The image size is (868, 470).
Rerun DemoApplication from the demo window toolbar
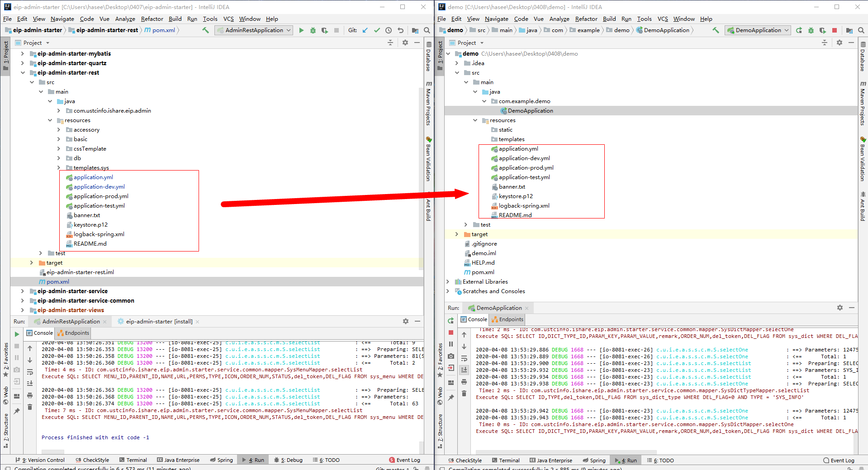tap(799, 30)
